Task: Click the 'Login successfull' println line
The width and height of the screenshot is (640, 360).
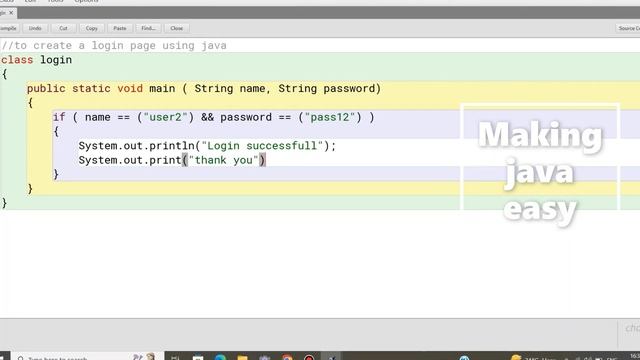Action: [x=207, y=146]
